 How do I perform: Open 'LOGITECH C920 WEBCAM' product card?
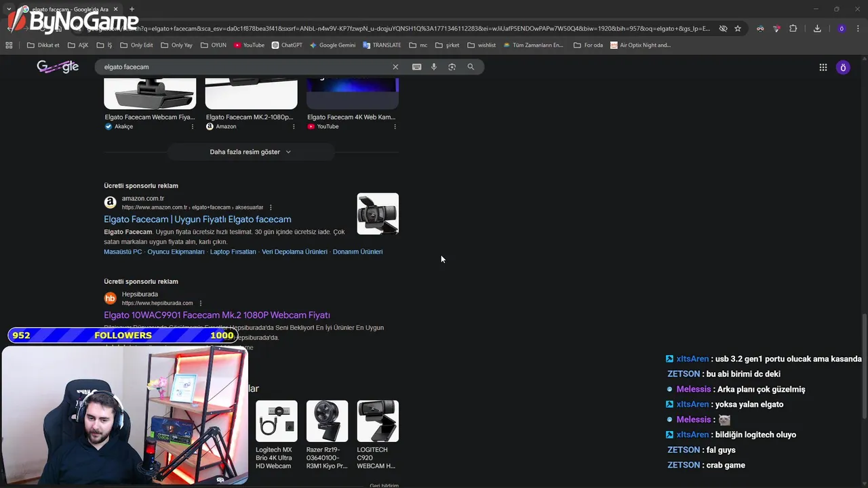[378, 435]
